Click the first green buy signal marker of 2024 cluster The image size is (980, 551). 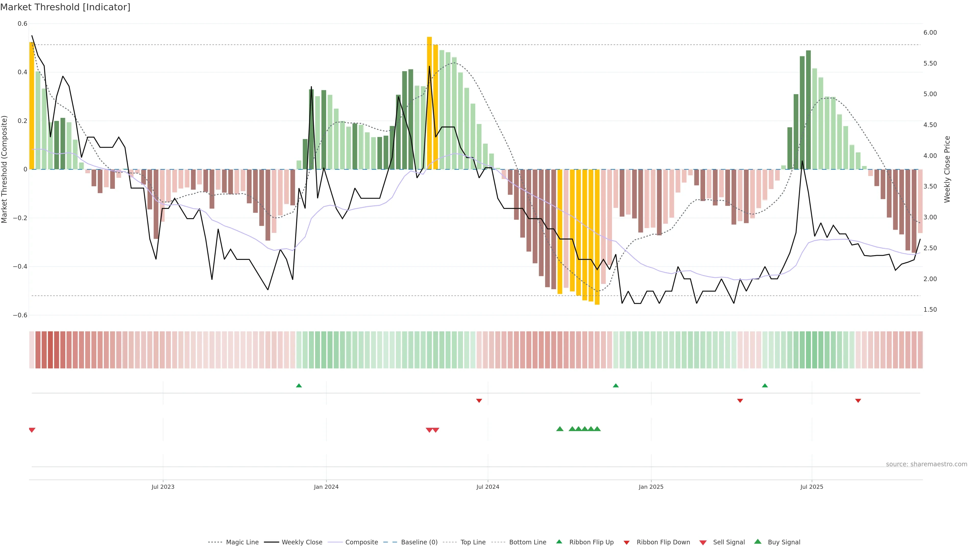[560, 429]
